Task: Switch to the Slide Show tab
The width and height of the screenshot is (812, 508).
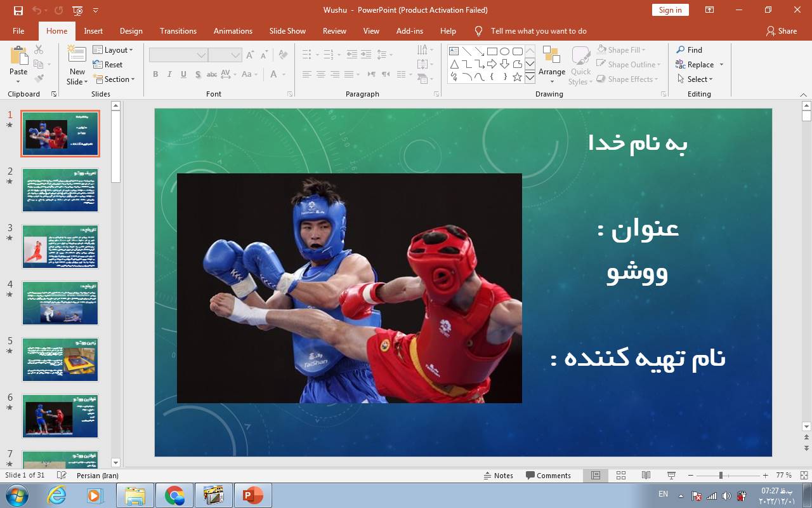Action: pos(287,31)
